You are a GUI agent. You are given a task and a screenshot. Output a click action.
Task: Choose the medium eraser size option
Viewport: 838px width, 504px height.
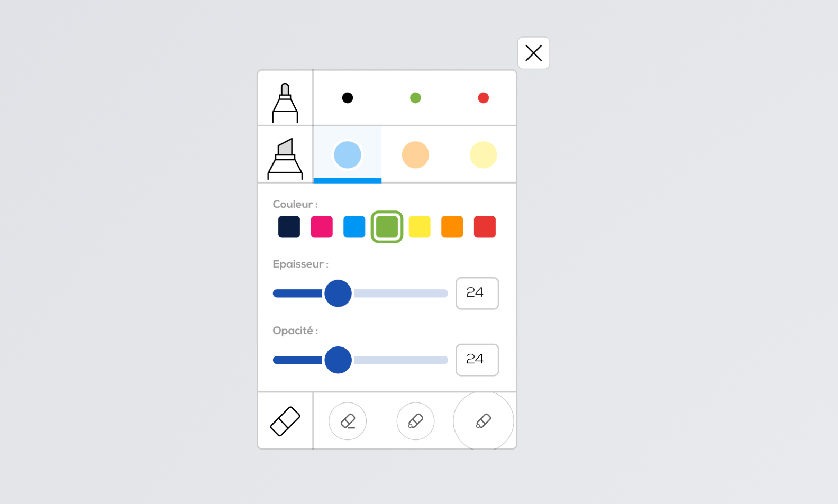[415, 421]
